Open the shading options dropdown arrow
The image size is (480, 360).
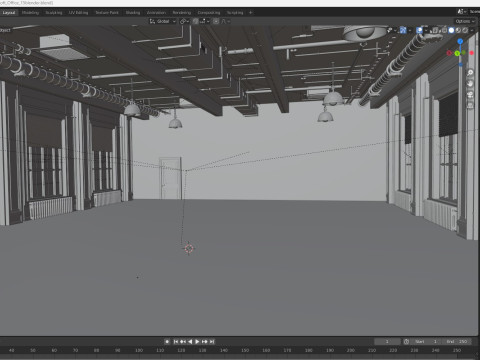pyautogui.click(x=472, y=30)
